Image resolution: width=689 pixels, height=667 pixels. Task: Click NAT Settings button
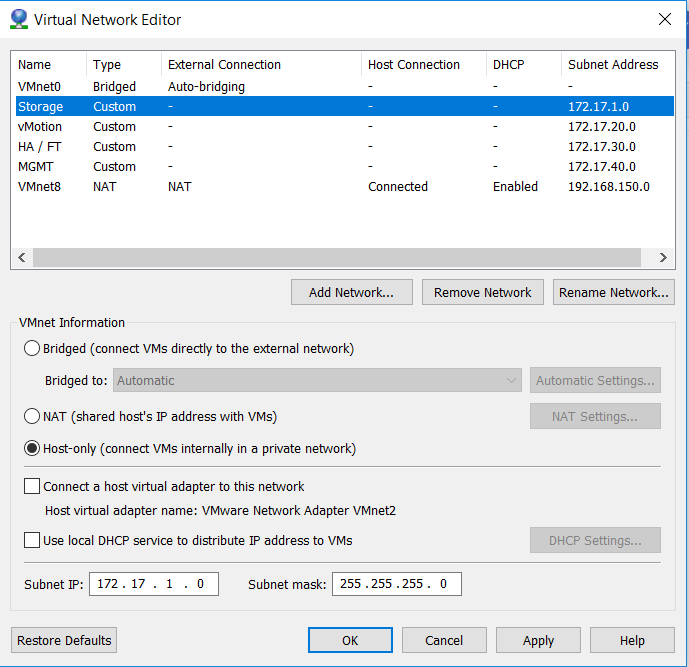[x=595, y=416]
